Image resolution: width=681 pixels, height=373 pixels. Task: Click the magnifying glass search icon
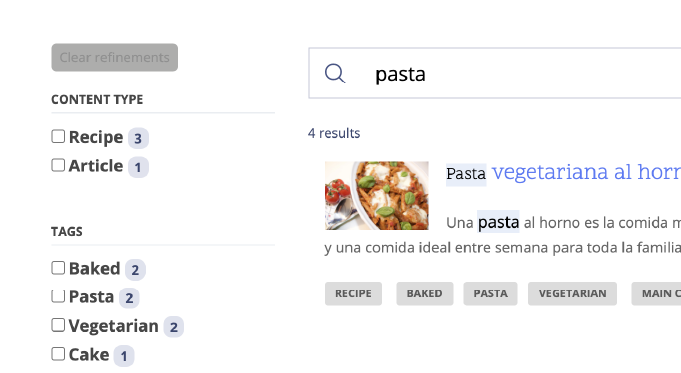pyautogui.click(x=335, y=73)
